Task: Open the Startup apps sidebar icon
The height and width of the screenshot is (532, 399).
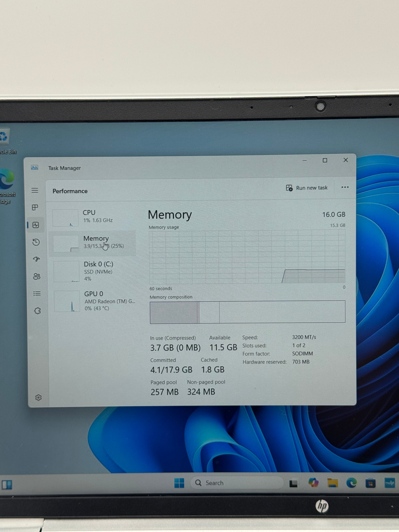Action: tap(36, 259)
